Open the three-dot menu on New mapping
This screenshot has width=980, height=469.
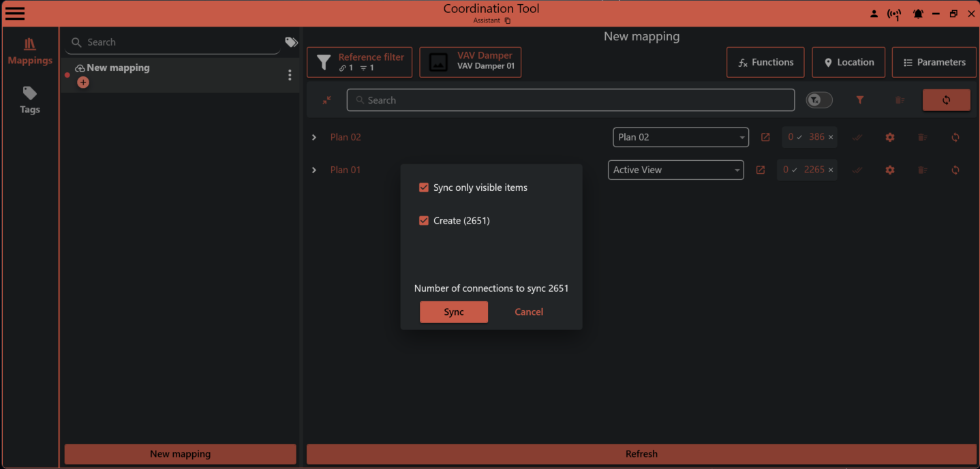[290, 74]
